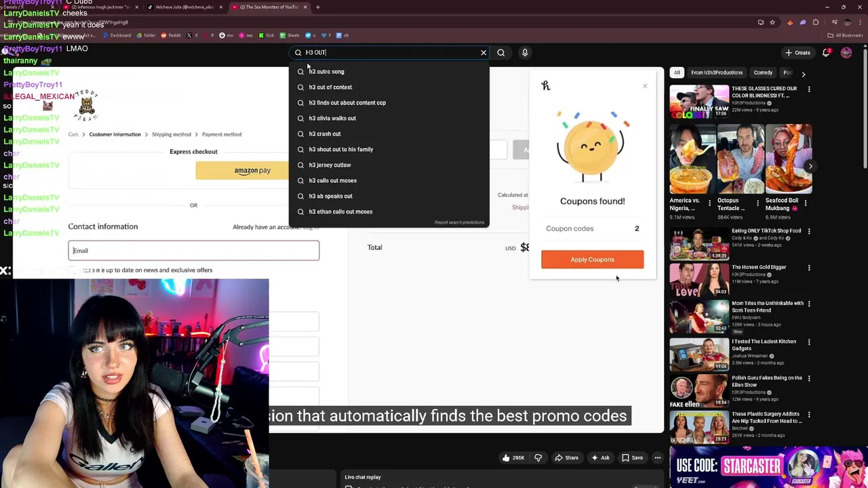This screenshot has width=868, height=488.
Task: Open menu for 'The Honest Gold Digger' video
Action: 809,268
